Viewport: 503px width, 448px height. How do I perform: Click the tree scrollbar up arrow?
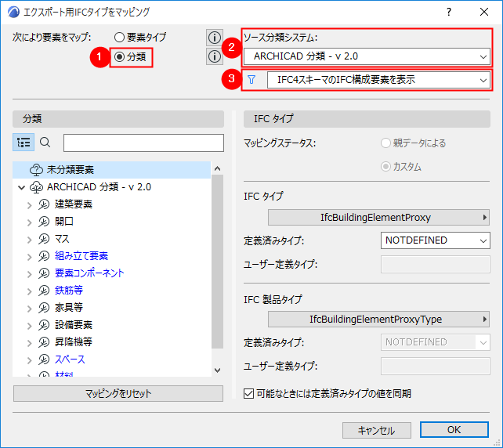click(x=218, y=168)
